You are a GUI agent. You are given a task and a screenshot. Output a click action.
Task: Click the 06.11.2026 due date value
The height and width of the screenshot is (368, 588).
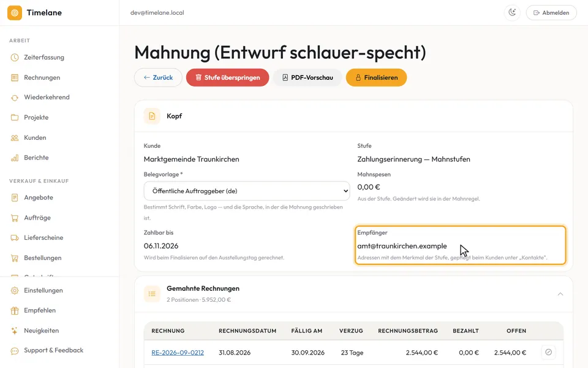click(x=161, y=246)
